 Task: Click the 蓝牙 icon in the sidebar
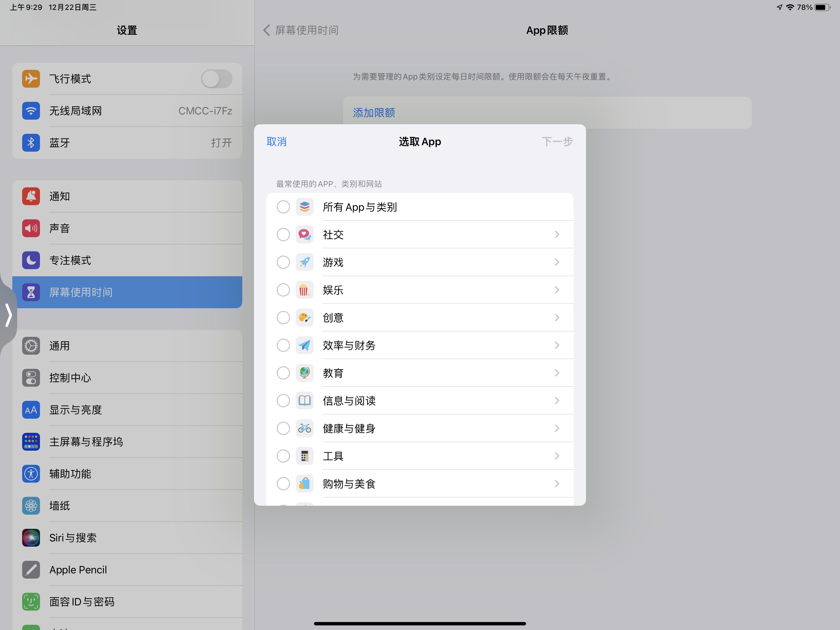[x=31, y=143]
